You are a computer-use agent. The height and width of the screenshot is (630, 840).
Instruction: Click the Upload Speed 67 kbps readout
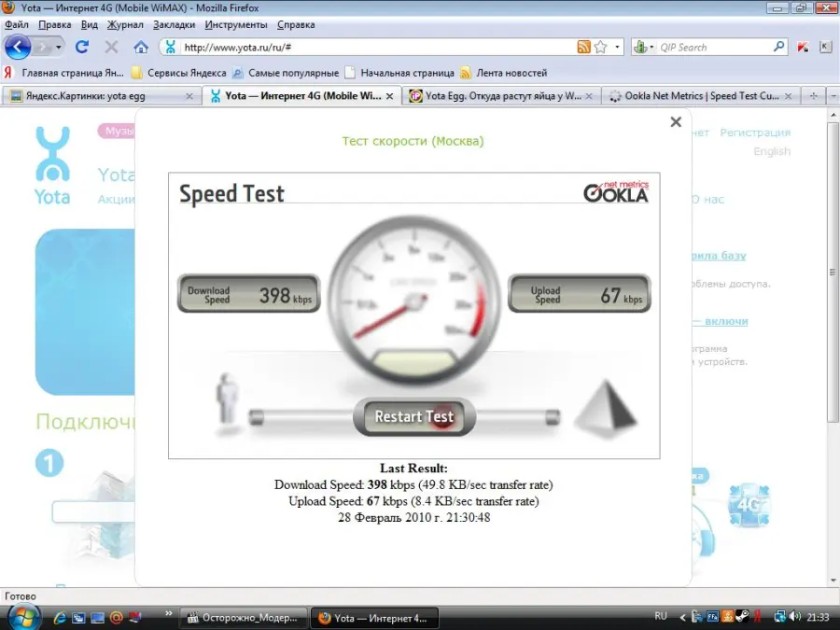pos(579,294)
